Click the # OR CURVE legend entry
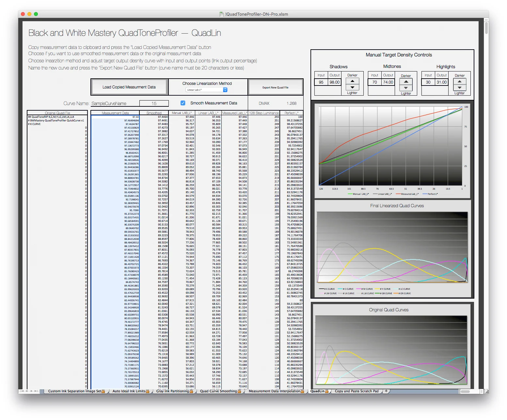The image size is (507, 420). 403,293
